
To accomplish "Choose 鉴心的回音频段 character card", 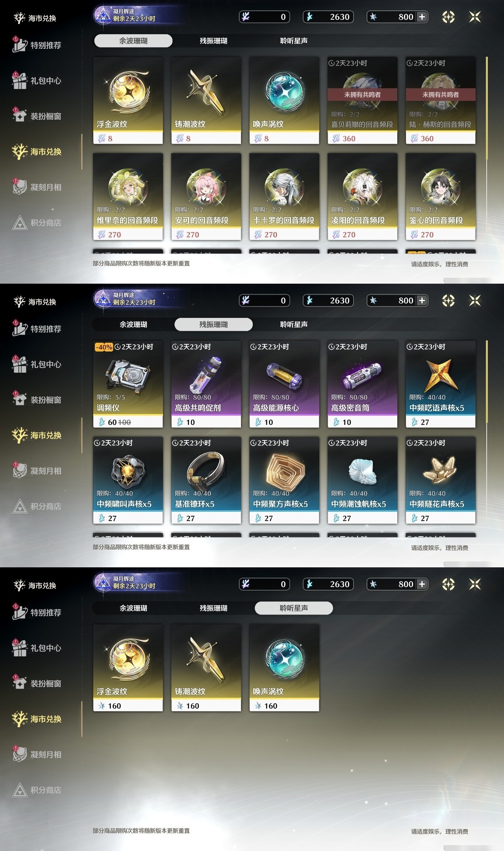I will 441,197.
